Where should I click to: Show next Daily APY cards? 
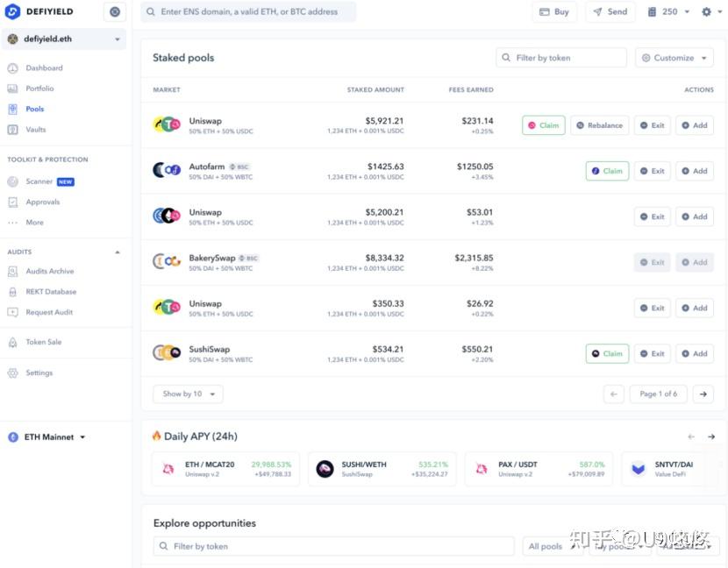(x=711, y=437)
